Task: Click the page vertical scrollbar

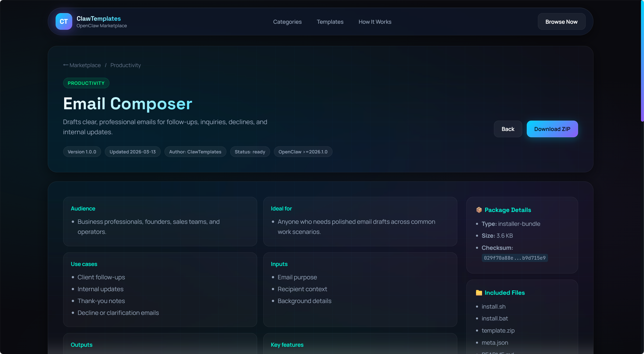Action: pyautogui.click(x=642, y=61)
